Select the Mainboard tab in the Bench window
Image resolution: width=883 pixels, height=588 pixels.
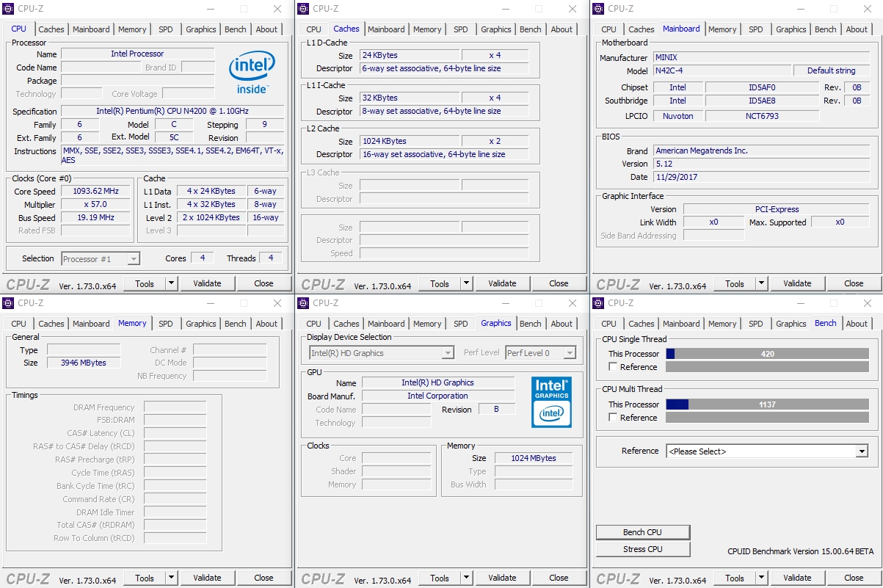681,324
